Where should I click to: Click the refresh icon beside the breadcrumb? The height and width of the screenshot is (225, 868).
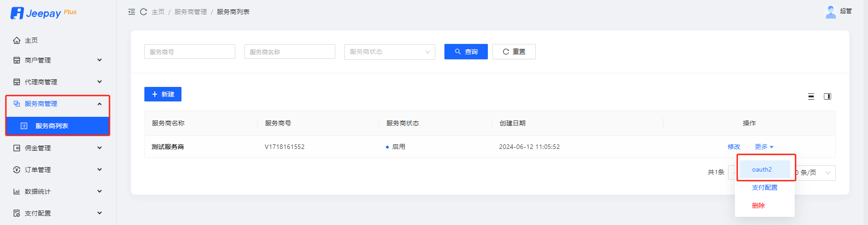click(143, 12)
